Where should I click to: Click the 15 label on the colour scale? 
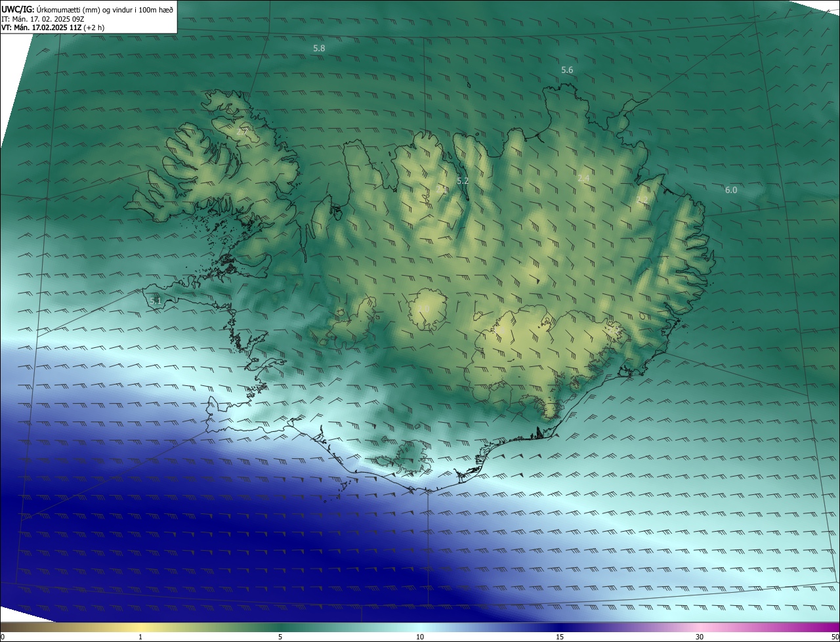[560, 637]
